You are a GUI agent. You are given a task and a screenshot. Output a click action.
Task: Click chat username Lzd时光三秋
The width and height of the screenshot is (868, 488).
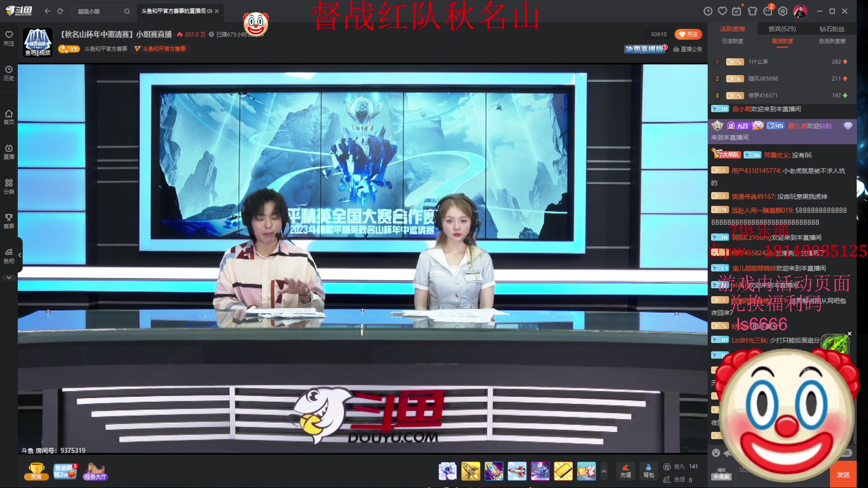coord(749,340)
